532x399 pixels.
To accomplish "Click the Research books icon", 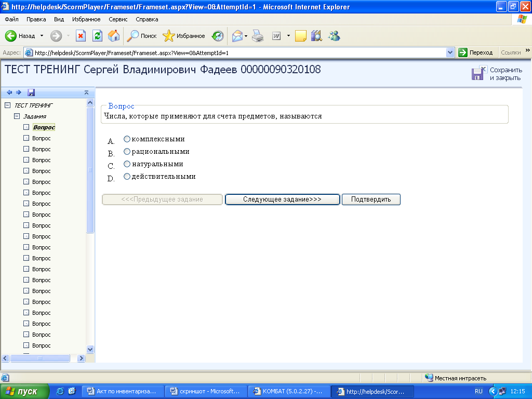I will 316,36.
